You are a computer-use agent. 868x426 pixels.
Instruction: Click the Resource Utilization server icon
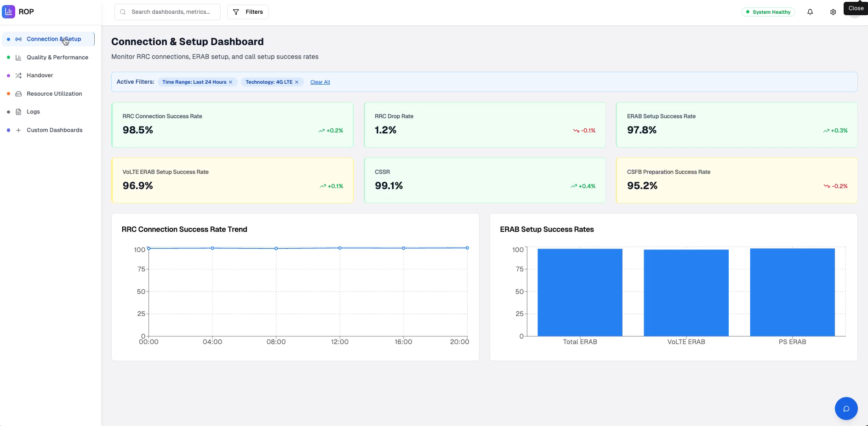(x=18, y=94)
